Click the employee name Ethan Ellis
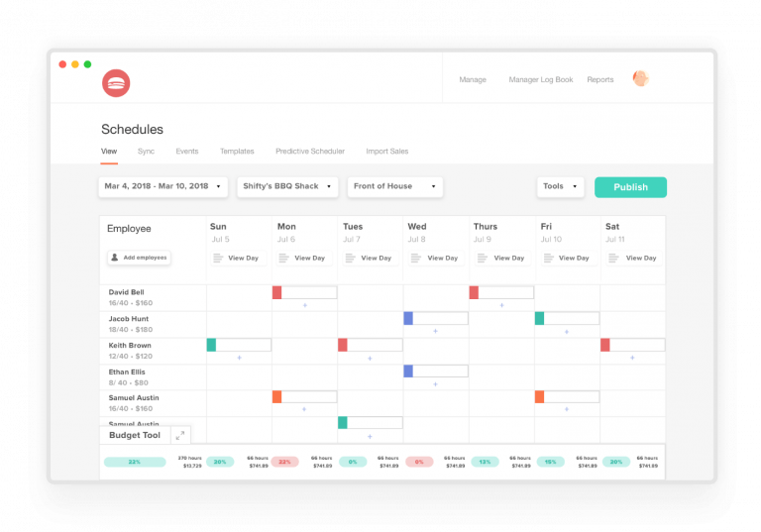The height and width of the screenshot is (532, 761). (127, 372)
